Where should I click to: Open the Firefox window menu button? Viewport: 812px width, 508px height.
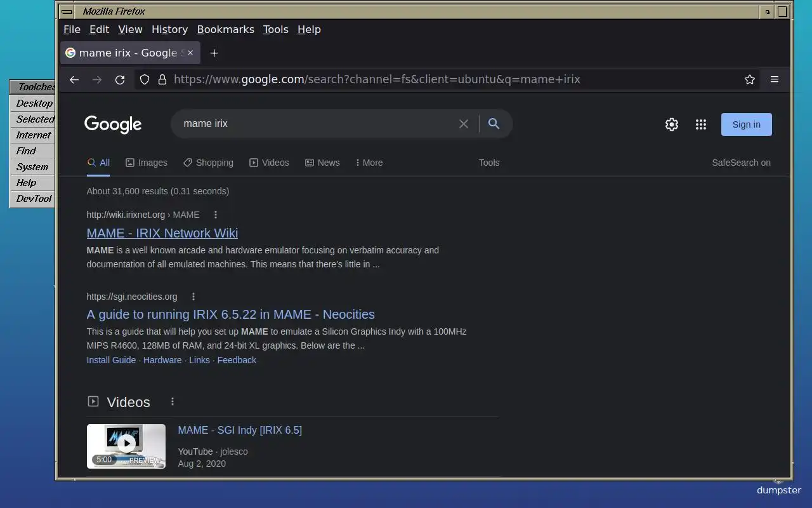[x=67, y=11]
